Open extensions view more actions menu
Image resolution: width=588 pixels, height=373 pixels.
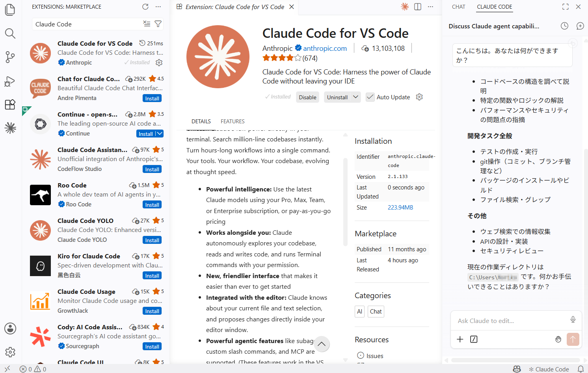(158, 7)
